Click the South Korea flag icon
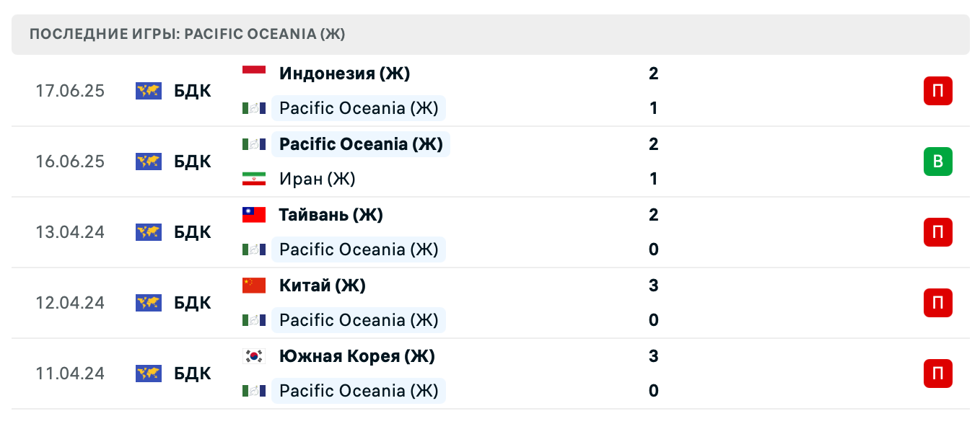The width and height of the screenshot is (980, 424). pyautogui.click(x=254, y=355)
